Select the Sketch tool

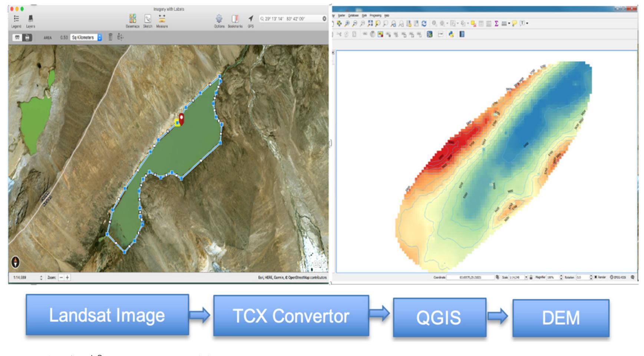click(x=147, y=19)
